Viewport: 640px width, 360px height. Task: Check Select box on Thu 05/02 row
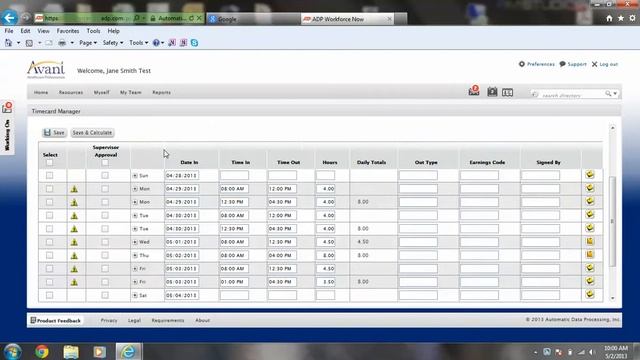point(49,256)
